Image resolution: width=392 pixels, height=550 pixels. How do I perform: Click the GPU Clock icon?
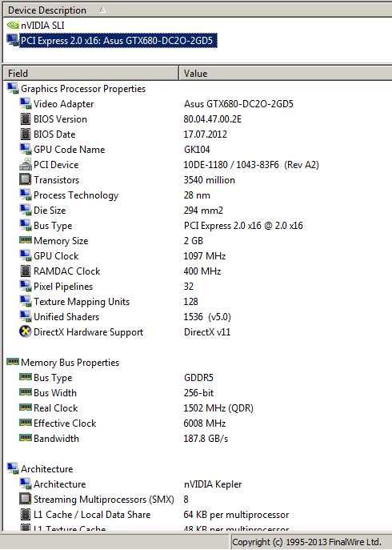point(26,255)
